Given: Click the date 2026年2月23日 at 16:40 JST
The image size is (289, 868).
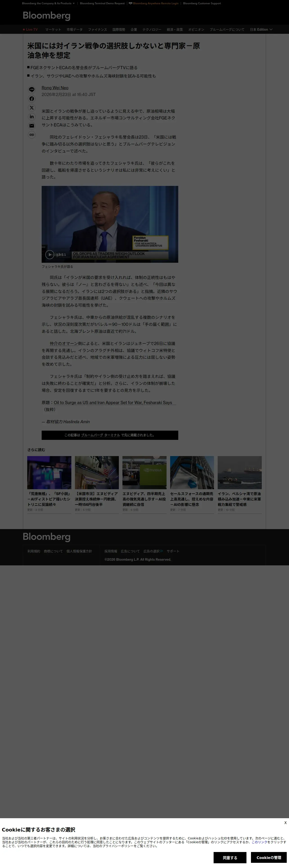Looking at the screenshot, I should tap(69, 95).
